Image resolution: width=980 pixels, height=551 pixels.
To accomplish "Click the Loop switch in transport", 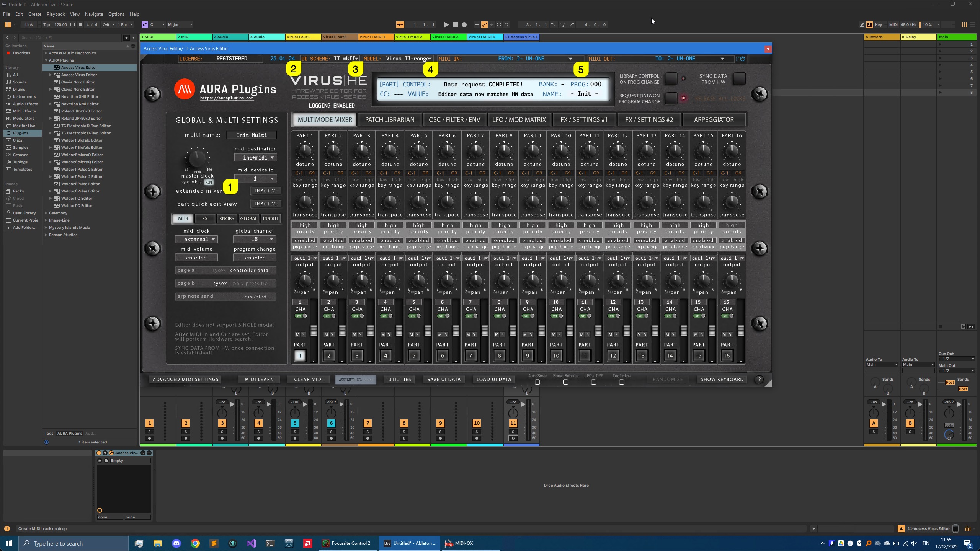I will click(562, 24).
